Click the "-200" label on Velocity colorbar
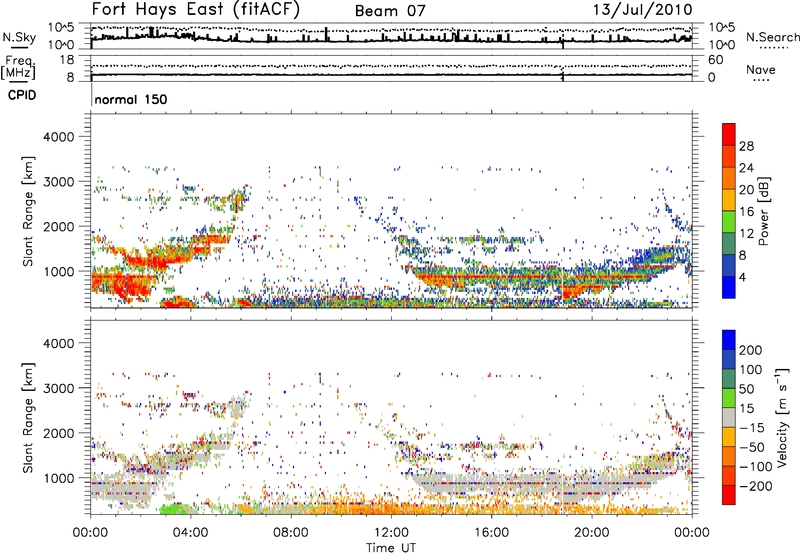 coord(755,486)
